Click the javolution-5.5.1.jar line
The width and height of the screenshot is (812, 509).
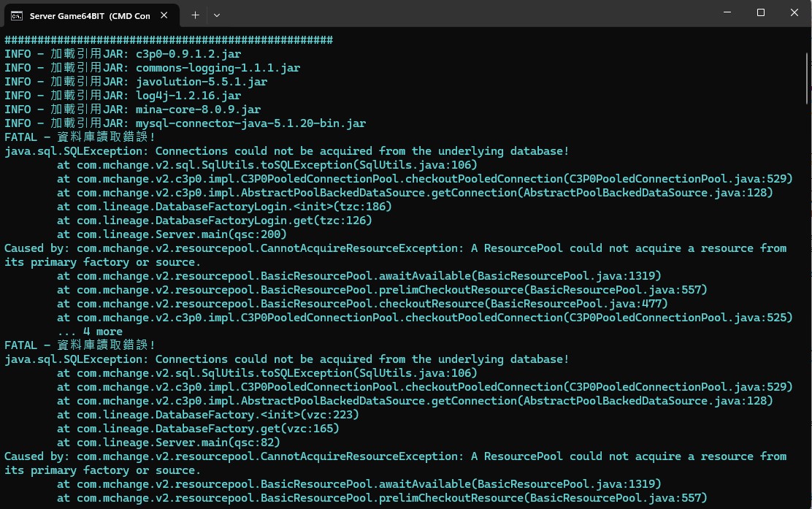[x=136, y=82]
